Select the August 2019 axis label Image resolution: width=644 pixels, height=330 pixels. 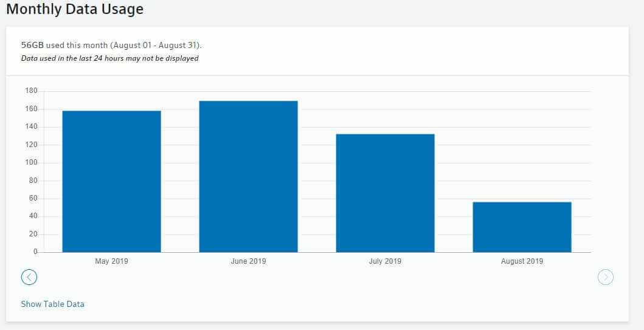point(522,261)
